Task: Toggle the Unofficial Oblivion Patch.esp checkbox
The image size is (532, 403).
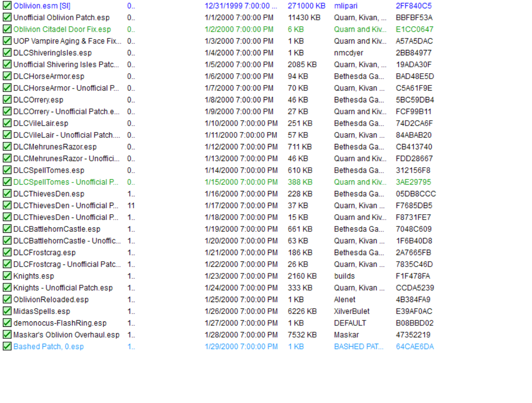Action: (7, 17)
